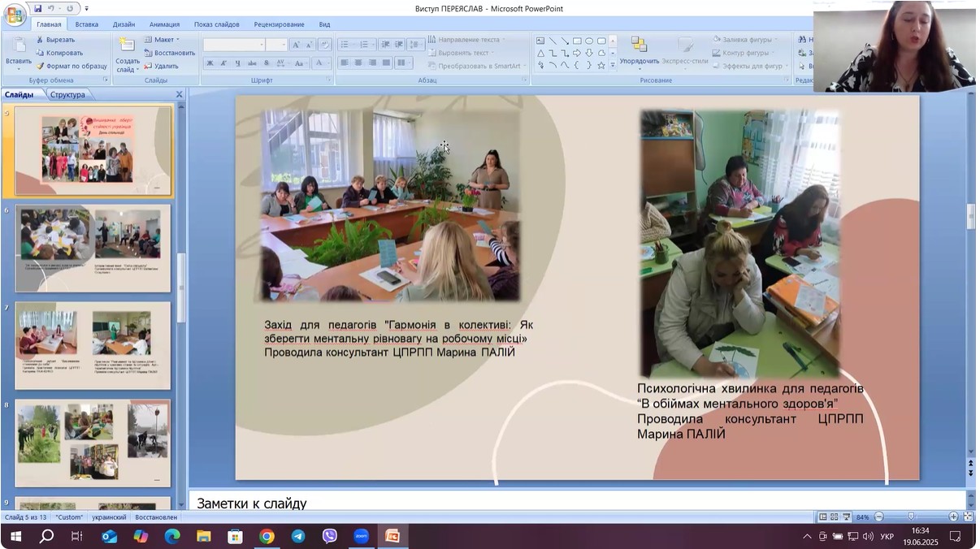Undo the last action

(50, 8)
